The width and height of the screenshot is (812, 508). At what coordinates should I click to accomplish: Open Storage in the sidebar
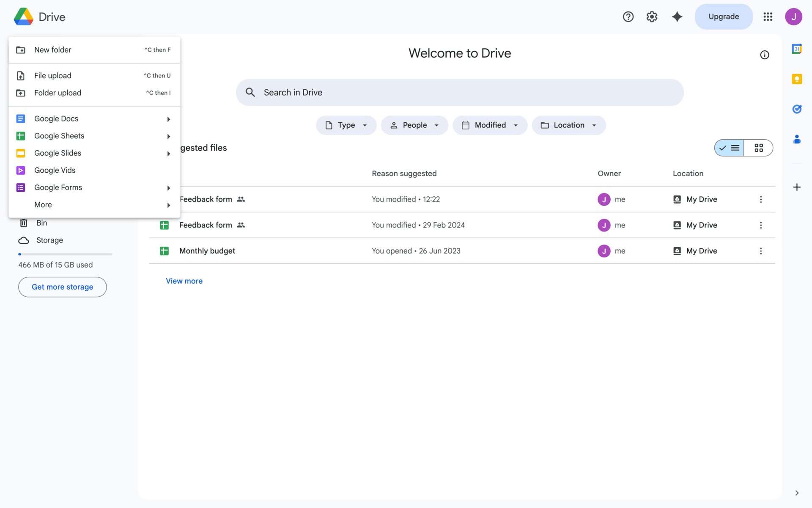pyautogui.click(x=49, y=240)
